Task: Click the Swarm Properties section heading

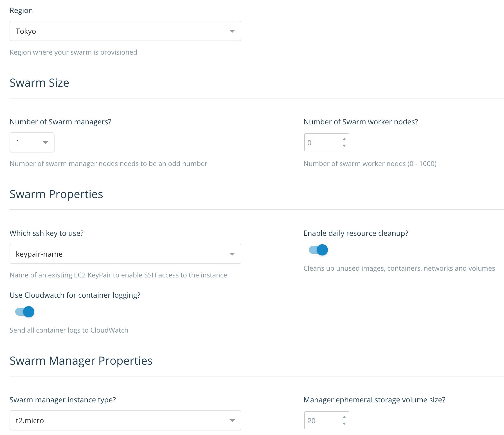Action: (x=56, y=194)
